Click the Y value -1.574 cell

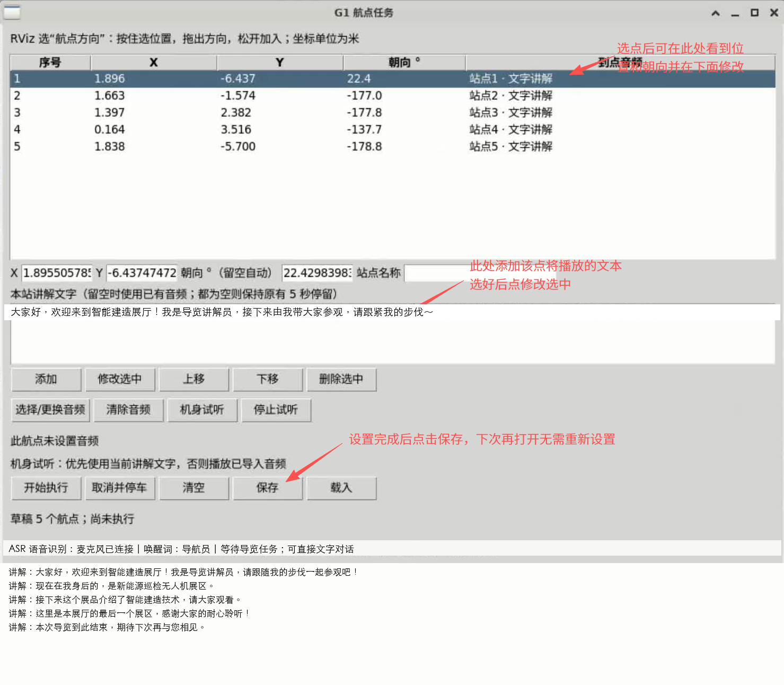pos(238,96)
